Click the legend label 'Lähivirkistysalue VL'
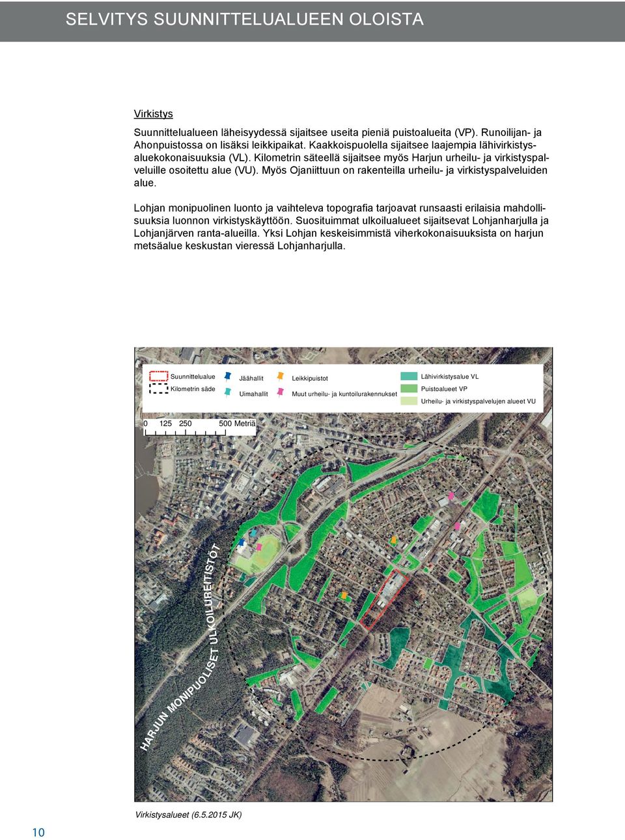Screen dimensions: 625x840 [x=450, y=377]
